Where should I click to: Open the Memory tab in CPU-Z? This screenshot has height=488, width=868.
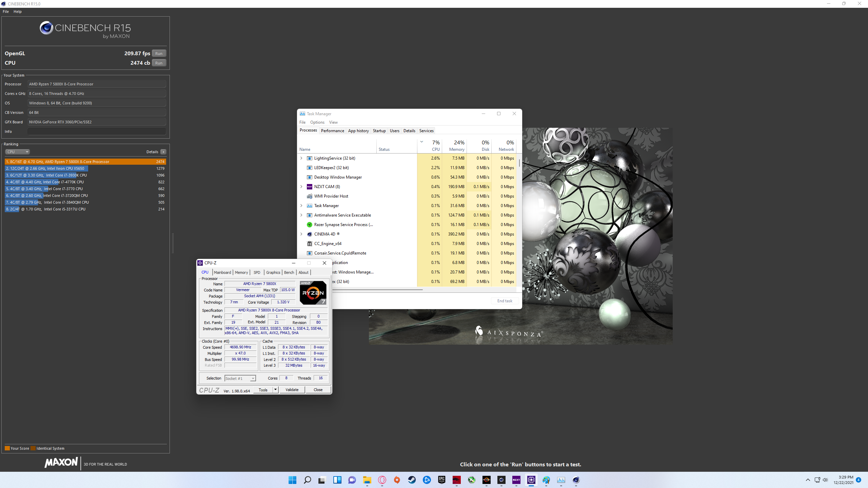coord(241,272)
